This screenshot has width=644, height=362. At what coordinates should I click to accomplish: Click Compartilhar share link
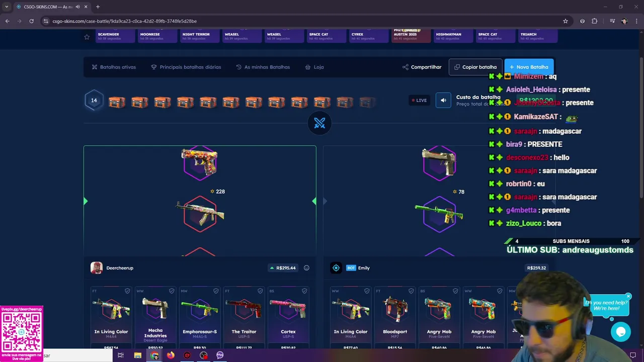(422, 67)
